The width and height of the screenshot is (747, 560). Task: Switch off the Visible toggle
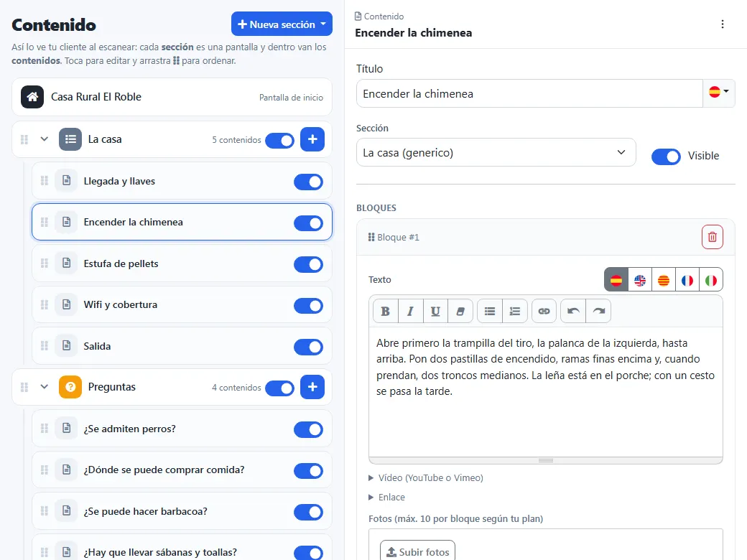click(666, 157)
